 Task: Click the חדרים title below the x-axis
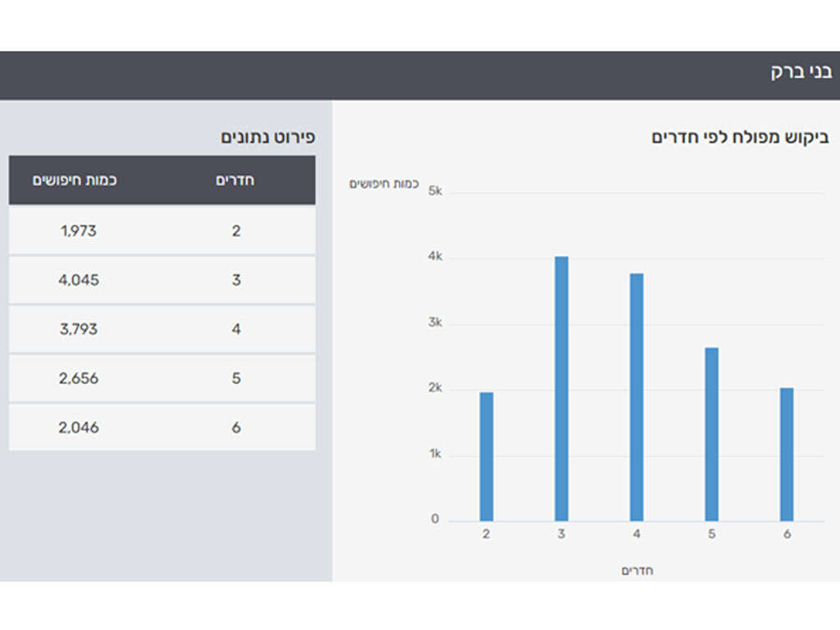tap(637, 571)
